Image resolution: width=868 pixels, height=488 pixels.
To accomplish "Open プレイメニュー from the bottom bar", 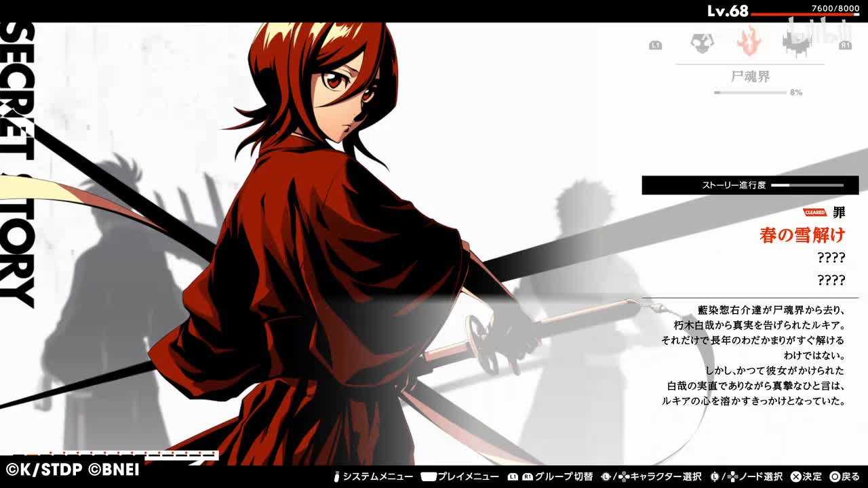I will (468, 476).
